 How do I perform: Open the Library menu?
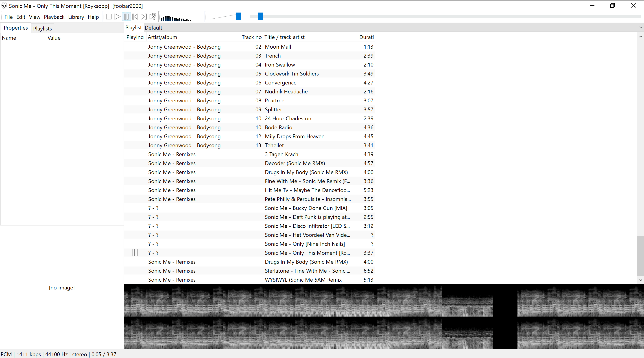tap(76, 17)
